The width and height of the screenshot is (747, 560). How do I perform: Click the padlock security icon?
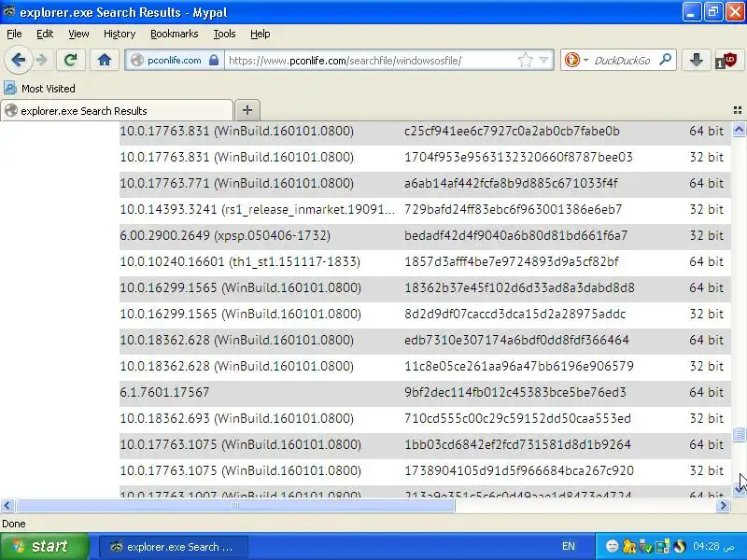(x=214, y=60)
